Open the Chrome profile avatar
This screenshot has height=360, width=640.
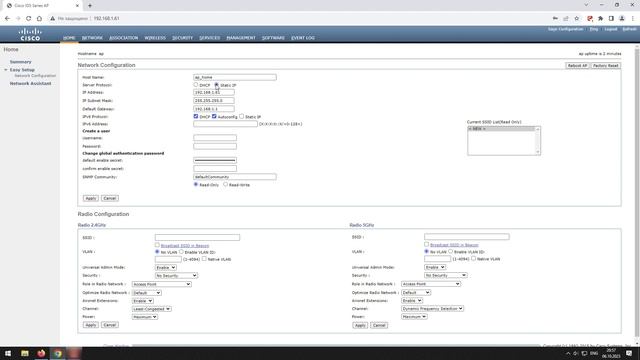pos(622,18)
